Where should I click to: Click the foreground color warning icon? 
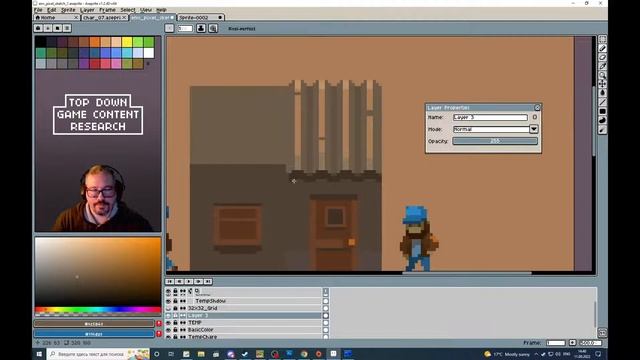pos(159,324)
